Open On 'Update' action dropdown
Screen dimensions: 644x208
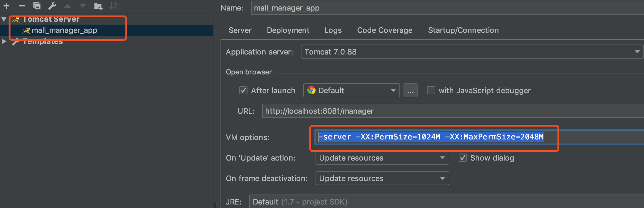tap(382, 158)
